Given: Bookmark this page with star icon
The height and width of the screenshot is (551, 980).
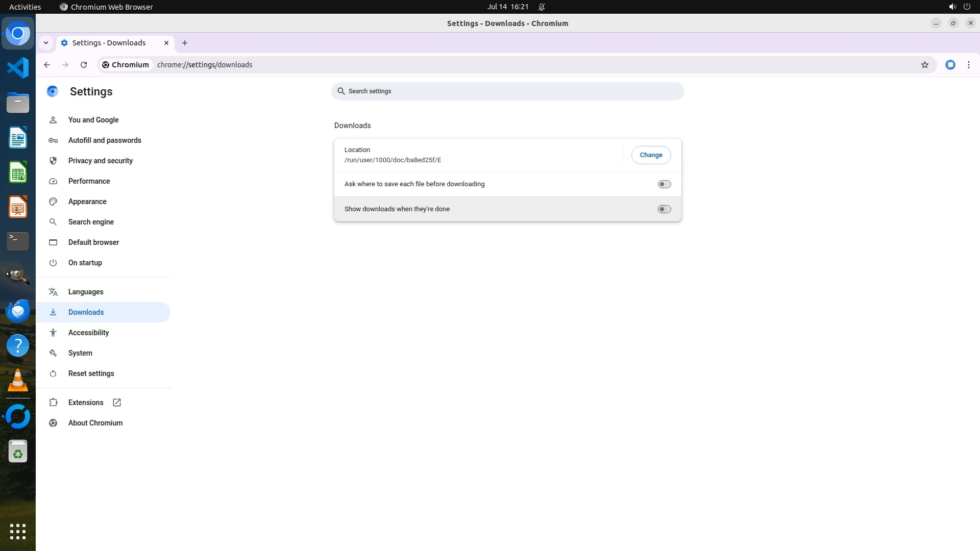Looking at the screenshot, I should (x=924, y=65).
